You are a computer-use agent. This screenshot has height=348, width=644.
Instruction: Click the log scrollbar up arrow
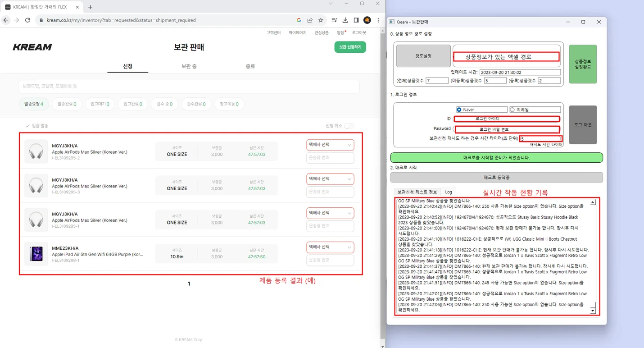[593, 202]
